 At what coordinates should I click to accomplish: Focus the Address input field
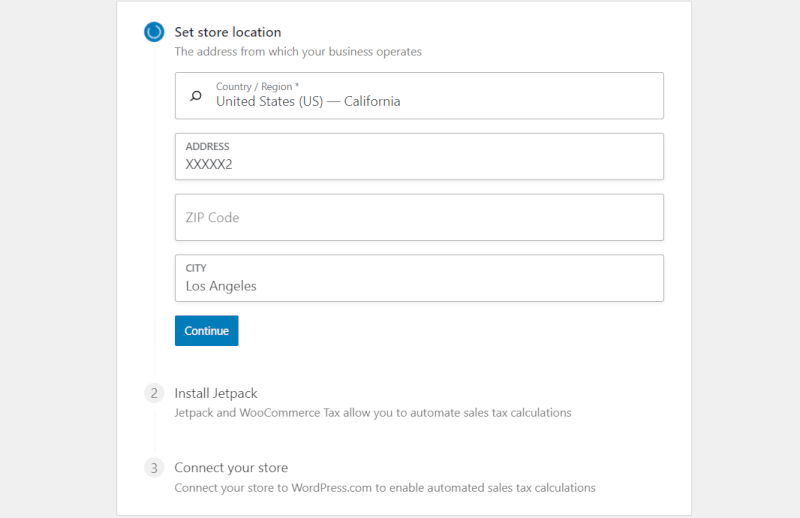(419, 157)
